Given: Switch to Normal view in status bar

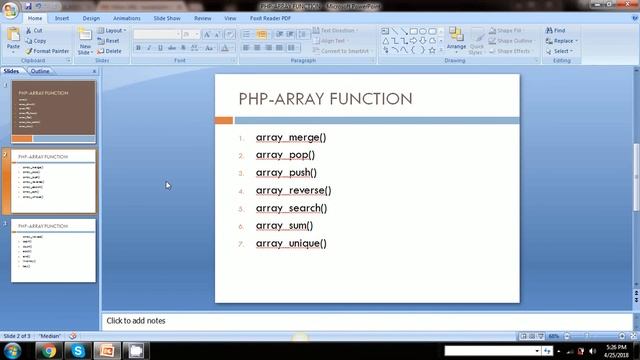Looking at the screenshot, I should point(523,336).
